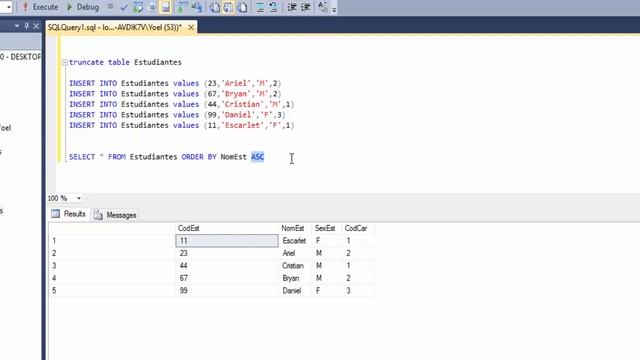Screen dimensions: 640x360
Task: Parse query with the checkmark icon
Action: [124, 7]
